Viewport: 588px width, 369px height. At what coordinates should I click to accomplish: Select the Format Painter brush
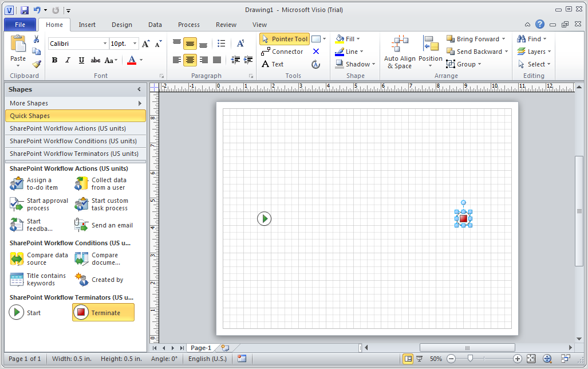37,64
